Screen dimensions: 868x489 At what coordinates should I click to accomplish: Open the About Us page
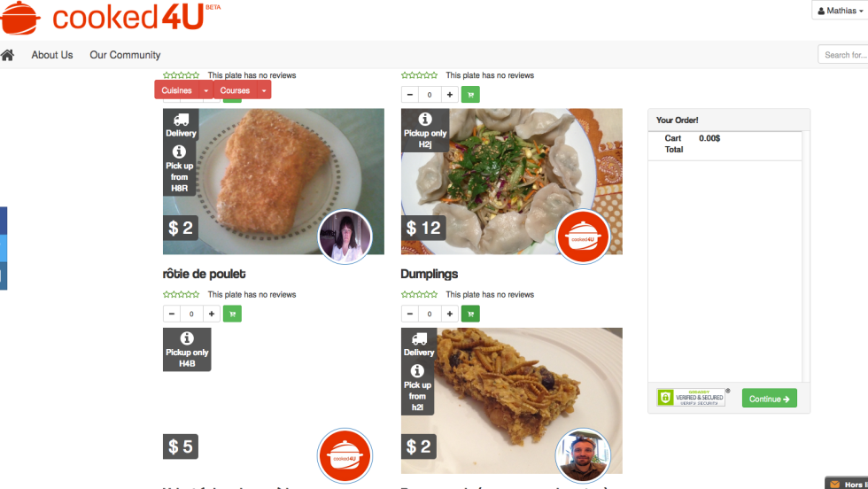pos(52,55)
